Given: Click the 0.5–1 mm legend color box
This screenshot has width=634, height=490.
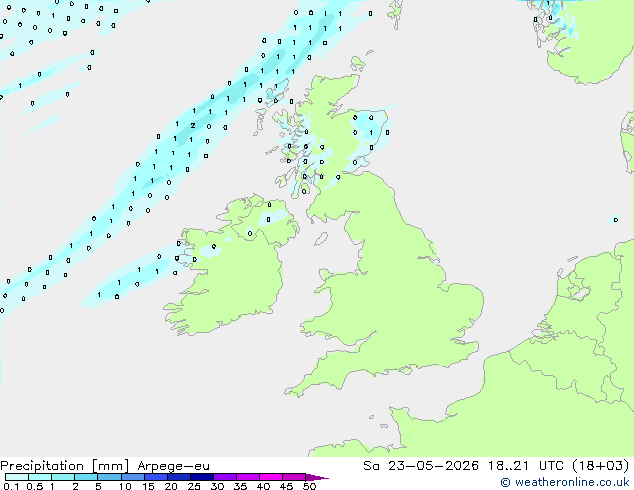Looking at the screenshot, I should pos(40,477).
